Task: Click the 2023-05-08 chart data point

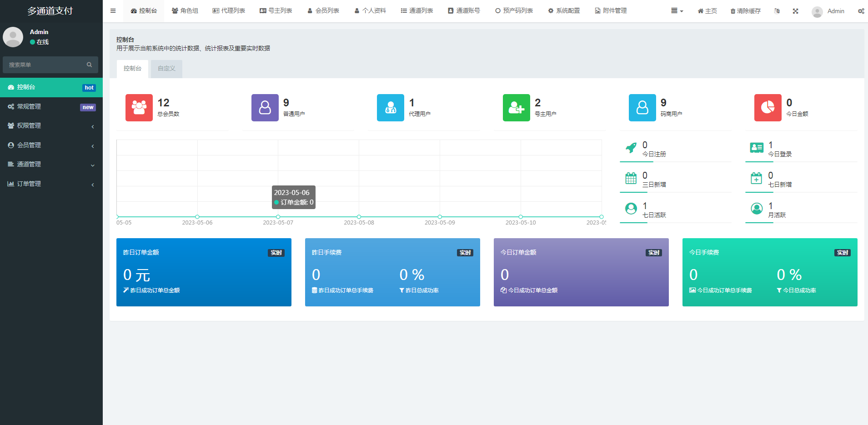Action: point(359,217)
